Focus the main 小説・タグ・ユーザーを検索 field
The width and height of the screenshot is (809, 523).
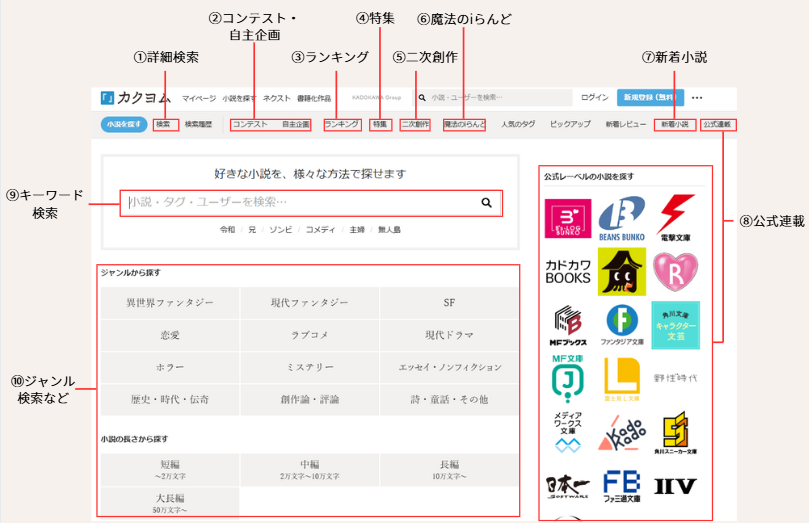pos(298,203)
